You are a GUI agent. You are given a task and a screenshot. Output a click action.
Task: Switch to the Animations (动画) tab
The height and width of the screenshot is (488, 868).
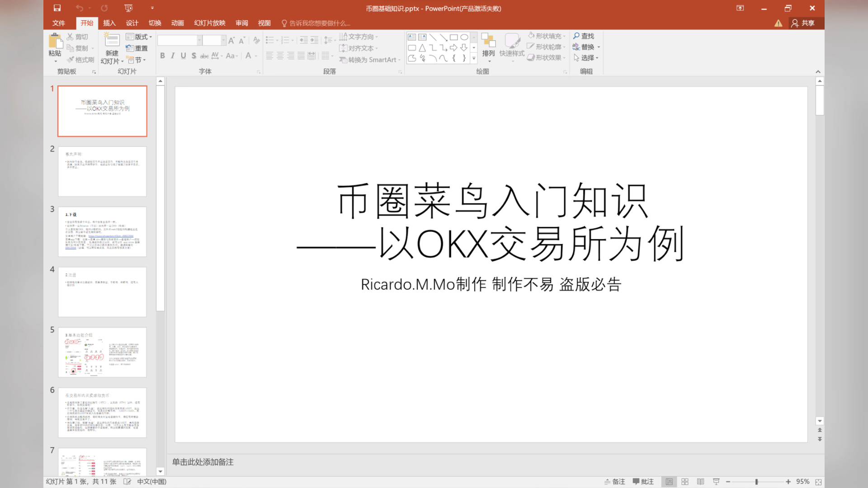click(178, 23)
